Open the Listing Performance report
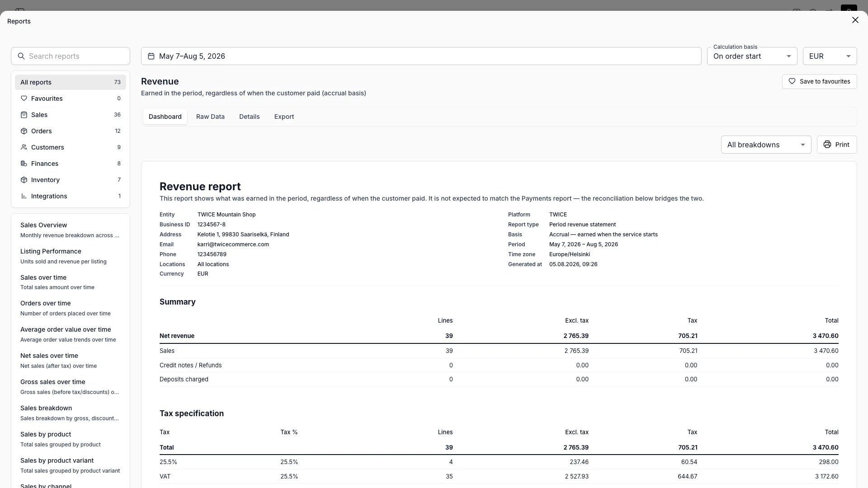The height and width of the screenshot is (488, 868). coord(71,256)
